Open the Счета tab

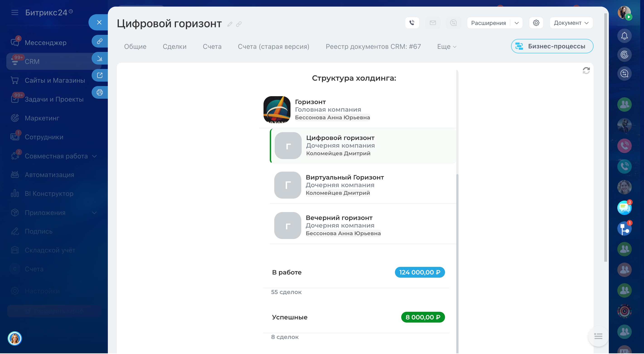pyautogui.click(x=212, y=46)
